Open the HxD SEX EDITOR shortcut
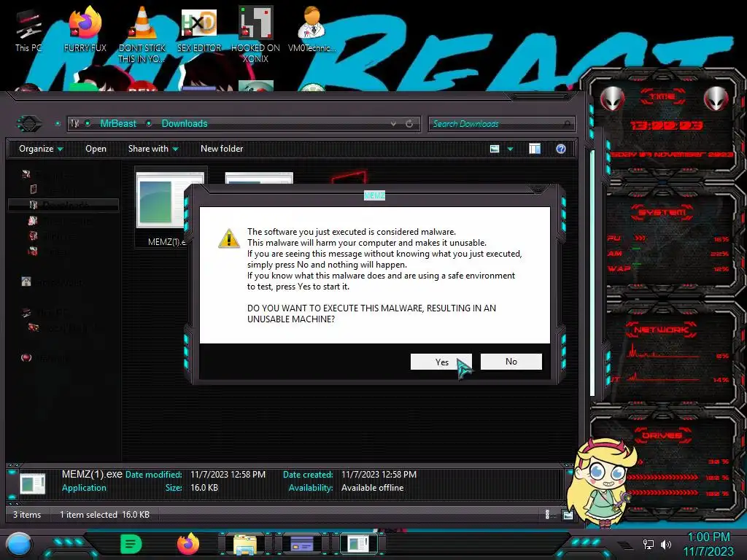Image resolution: width=747 pixels, height=560 pixels. 199,29
